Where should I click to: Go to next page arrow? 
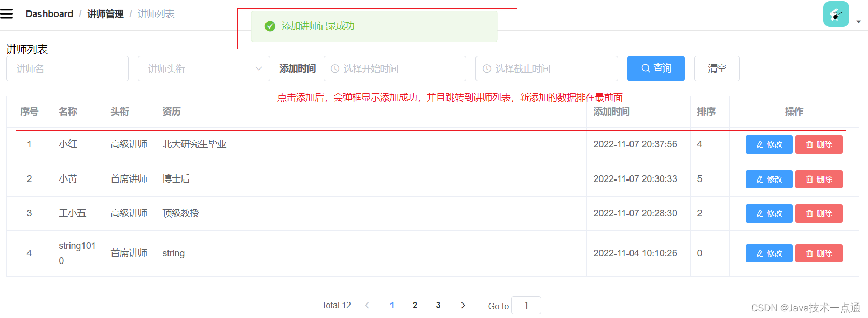pos(463,305)
